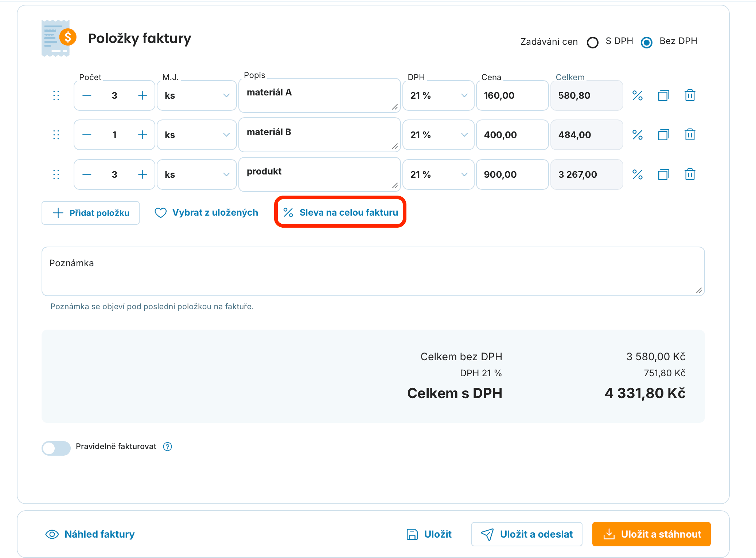This screenshot has height=558, width=756.
Task: Click the discount percent icon for materiál A
Action: click(637, 95)
